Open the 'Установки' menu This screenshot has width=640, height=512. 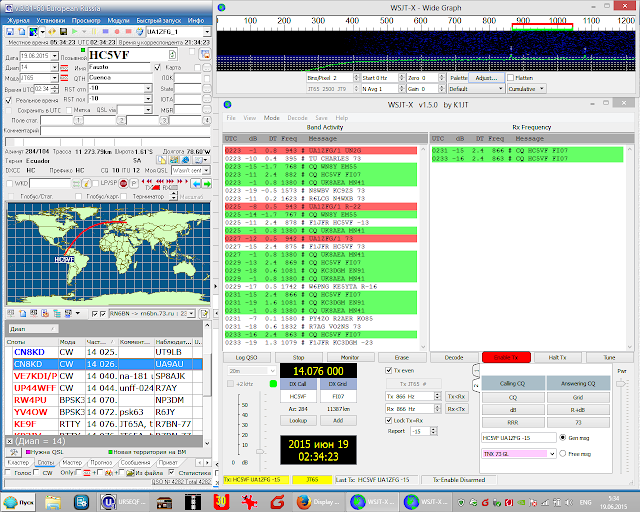point(51,20)
